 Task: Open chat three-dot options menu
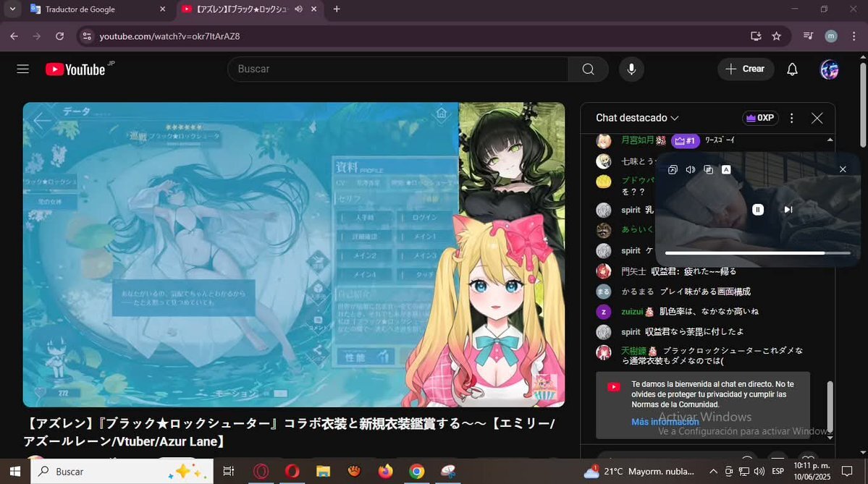791,118
